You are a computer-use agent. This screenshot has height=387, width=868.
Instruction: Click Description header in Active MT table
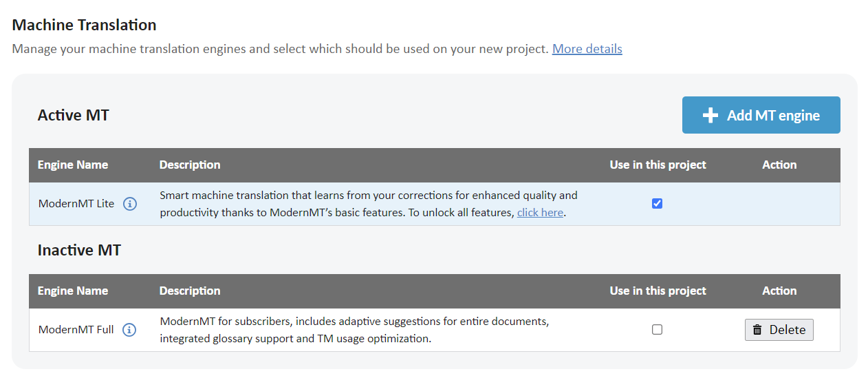[190, 165]
